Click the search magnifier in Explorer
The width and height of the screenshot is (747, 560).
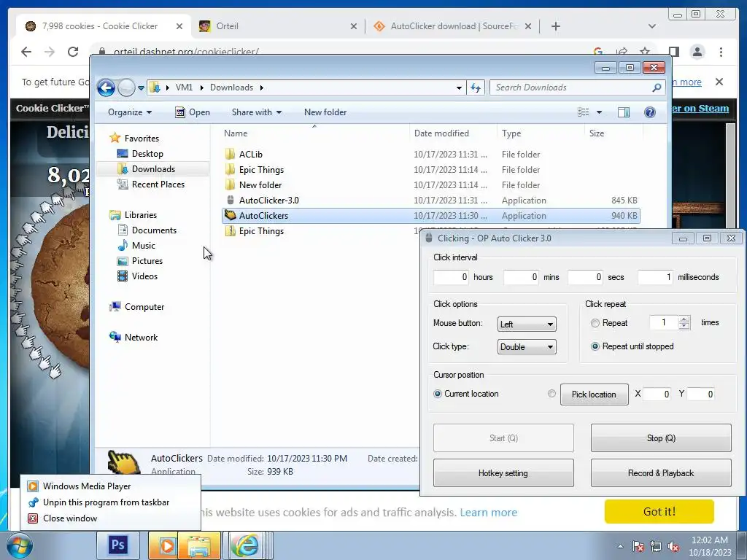[657, 87]
